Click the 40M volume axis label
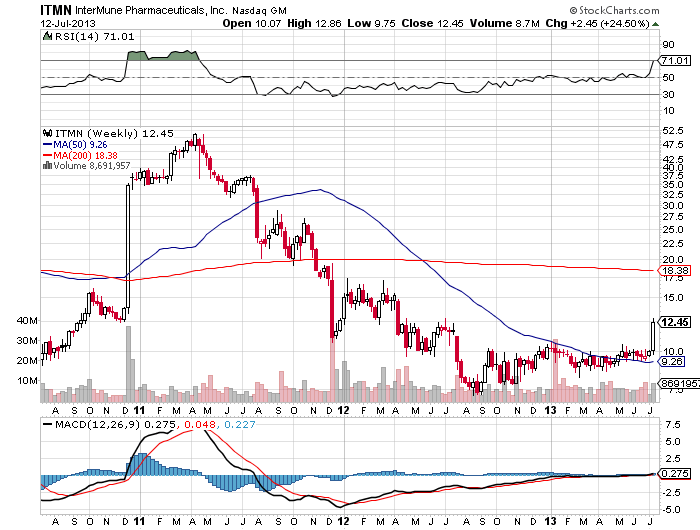 [x=27, y=321]
